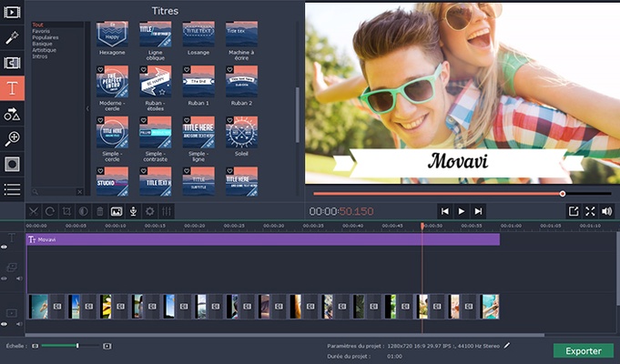This screenshot has width=620, height=364.
Task: Select the Simple - ligne title
Action: click(198, 132)
